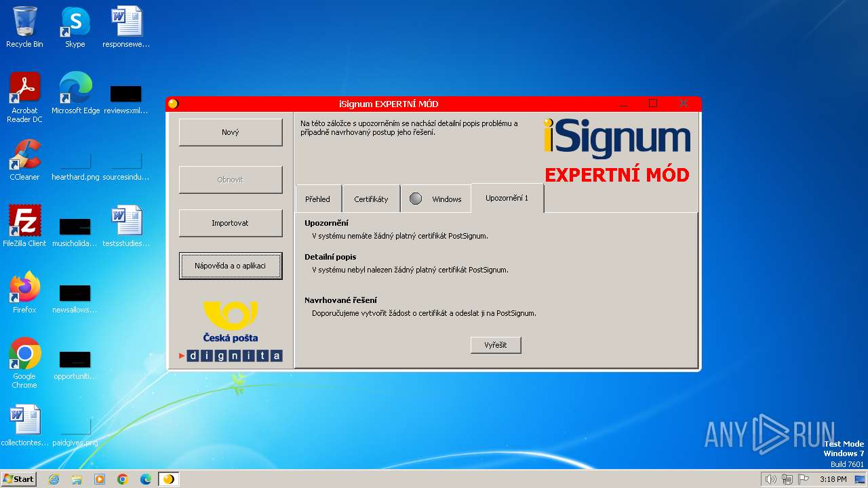Open responsewe Word document icon

click(x=126, y=28)
